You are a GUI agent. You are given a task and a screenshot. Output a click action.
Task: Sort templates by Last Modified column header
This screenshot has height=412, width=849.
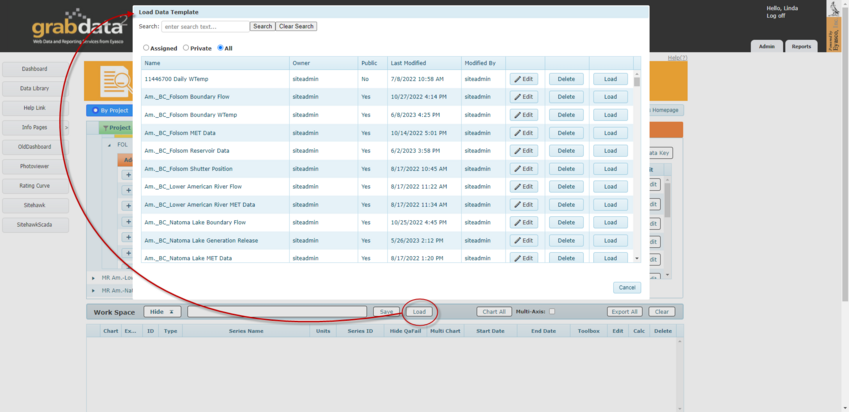click(x=424, y=63)
